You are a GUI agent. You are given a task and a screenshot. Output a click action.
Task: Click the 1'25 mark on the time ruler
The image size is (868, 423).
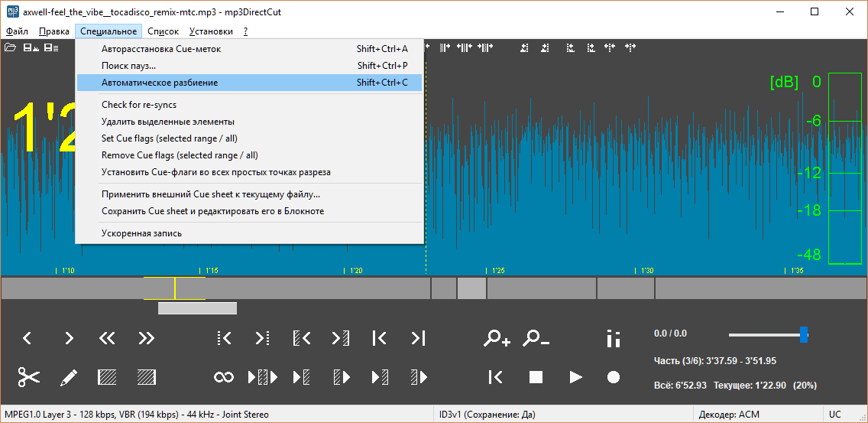(495, 271)
